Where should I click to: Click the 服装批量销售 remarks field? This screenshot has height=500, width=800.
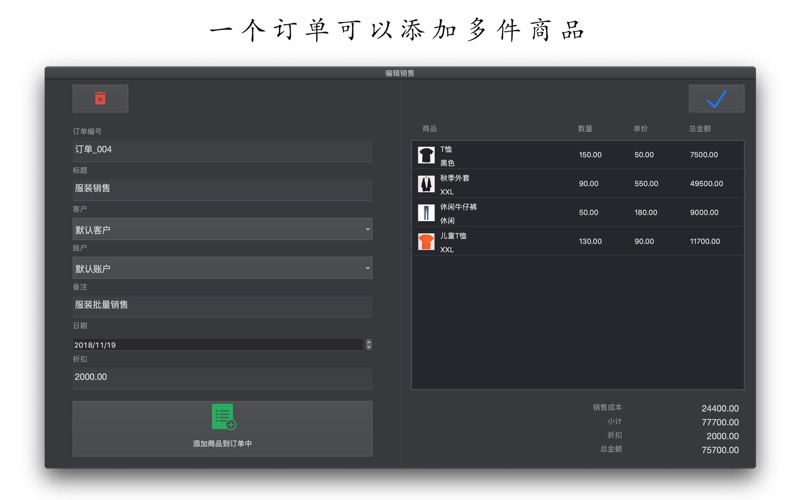(x=222, y=306)
